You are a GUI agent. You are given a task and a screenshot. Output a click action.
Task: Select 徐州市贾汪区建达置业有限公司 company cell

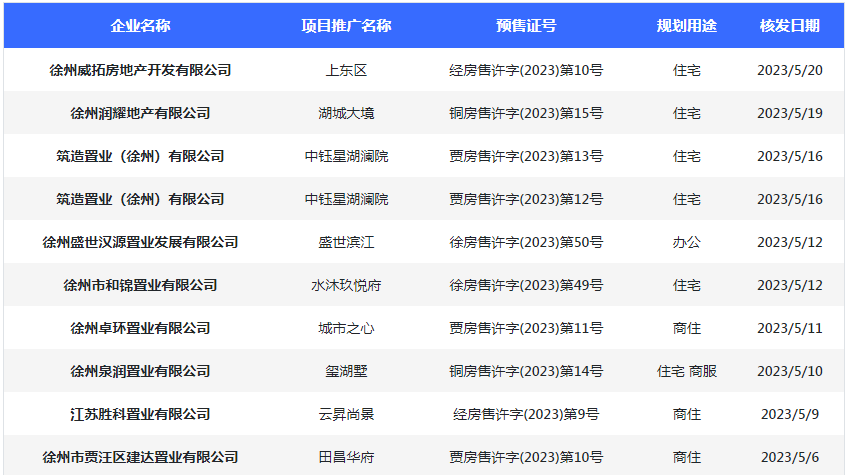click(140, 457)
